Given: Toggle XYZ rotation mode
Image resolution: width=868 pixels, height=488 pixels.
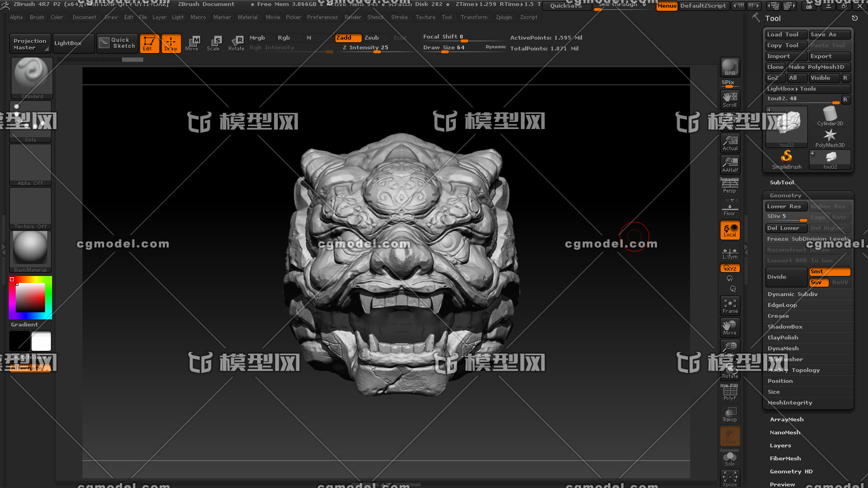Looking at the screenshot, I should tap(730, 268).
